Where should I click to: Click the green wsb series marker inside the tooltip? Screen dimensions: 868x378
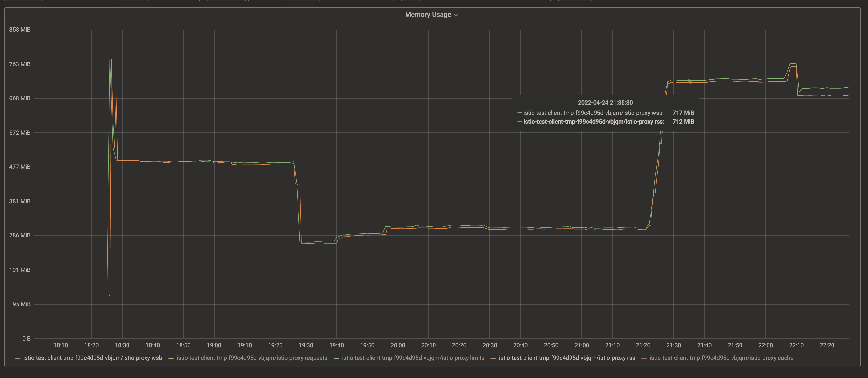pos(519,113)
